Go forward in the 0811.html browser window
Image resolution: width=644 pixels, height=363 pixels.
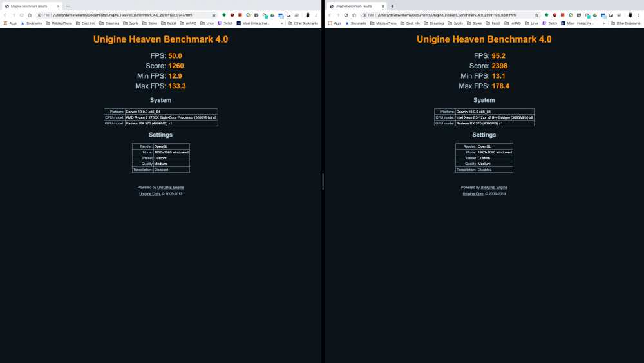pyautogui.click(x=337, y=15)
